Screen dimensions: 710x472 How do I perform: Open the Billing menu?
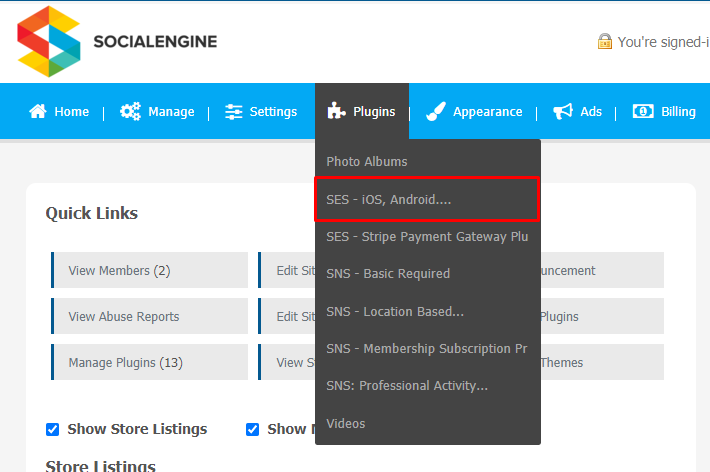pos(664,111)
